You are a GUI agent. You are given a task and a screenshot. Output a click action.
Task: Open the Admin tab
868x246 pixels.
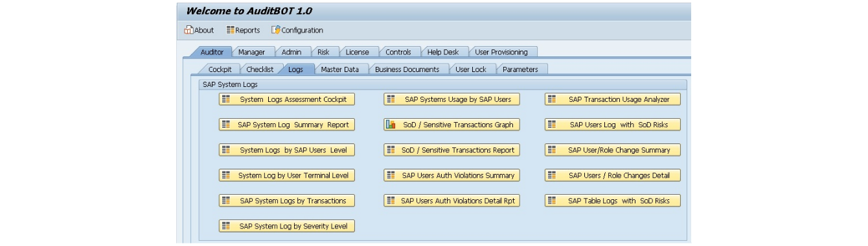coord(291,52)
